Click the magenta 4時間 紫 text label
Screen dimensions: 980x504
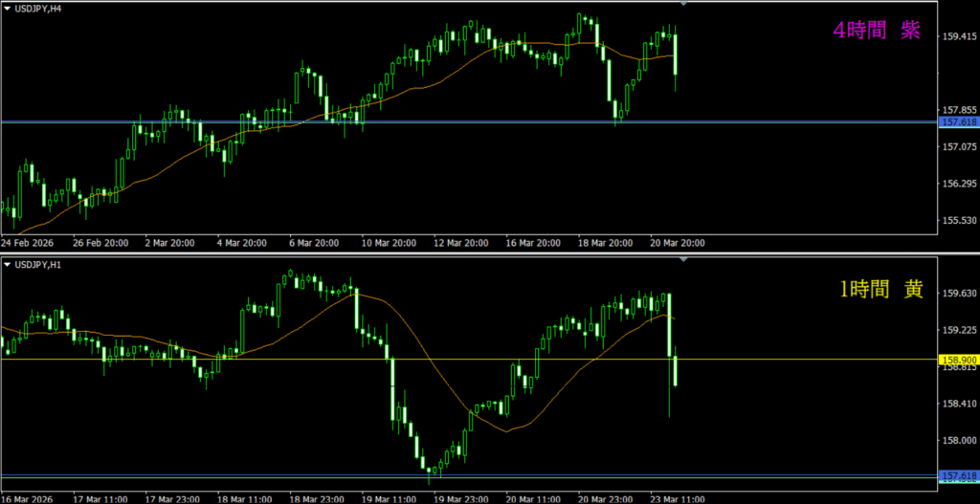point(876,32)
